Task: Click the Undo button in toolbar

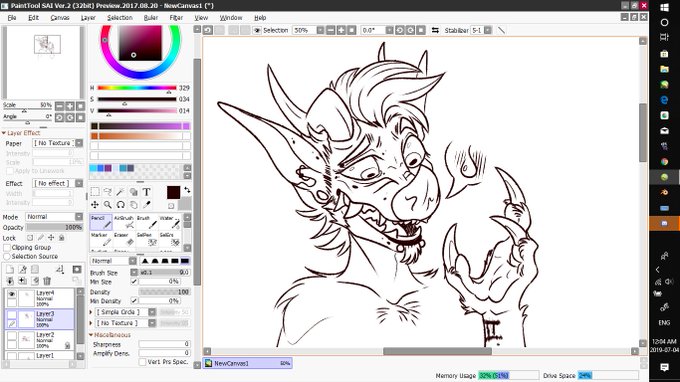Action: pyautogui.click(x=208, y=30)
